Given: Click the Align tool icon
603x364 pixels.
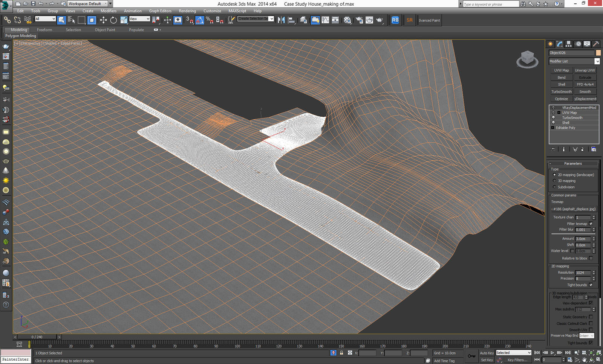Looking at the screenshot, I should 291,20.
